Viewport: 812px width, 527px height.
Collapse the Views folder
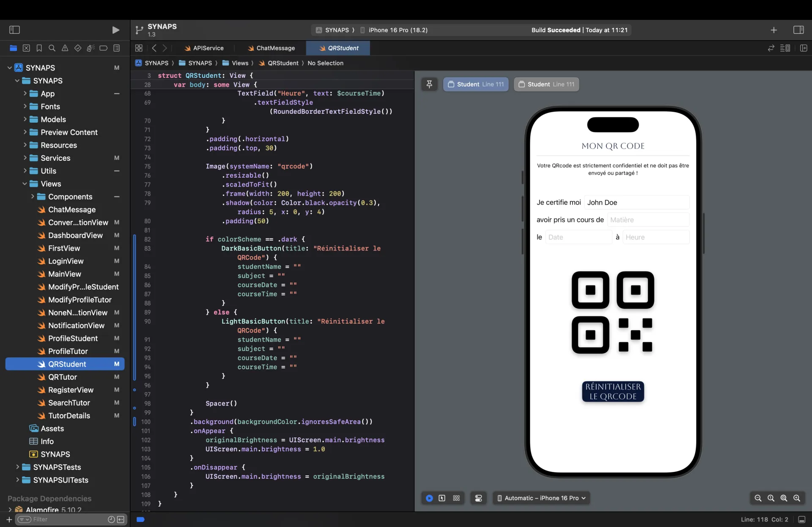click(x=25, y=184)
